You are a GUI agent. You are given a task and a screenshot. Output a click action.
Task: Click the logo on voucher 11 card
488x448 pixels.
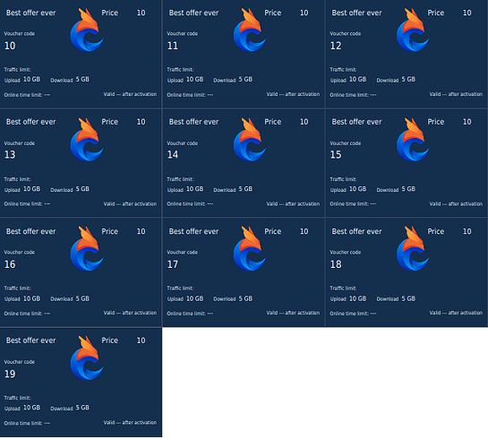250,30
